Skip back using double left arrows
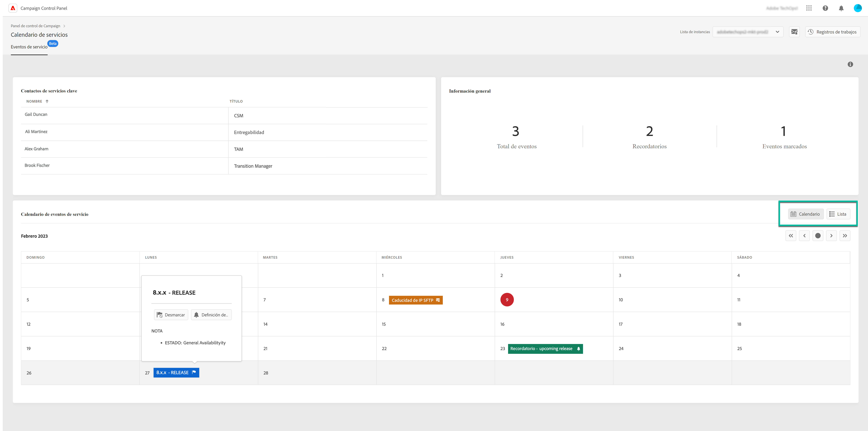Viewport: 868px width, 431px height. click(x=791, y=236)
